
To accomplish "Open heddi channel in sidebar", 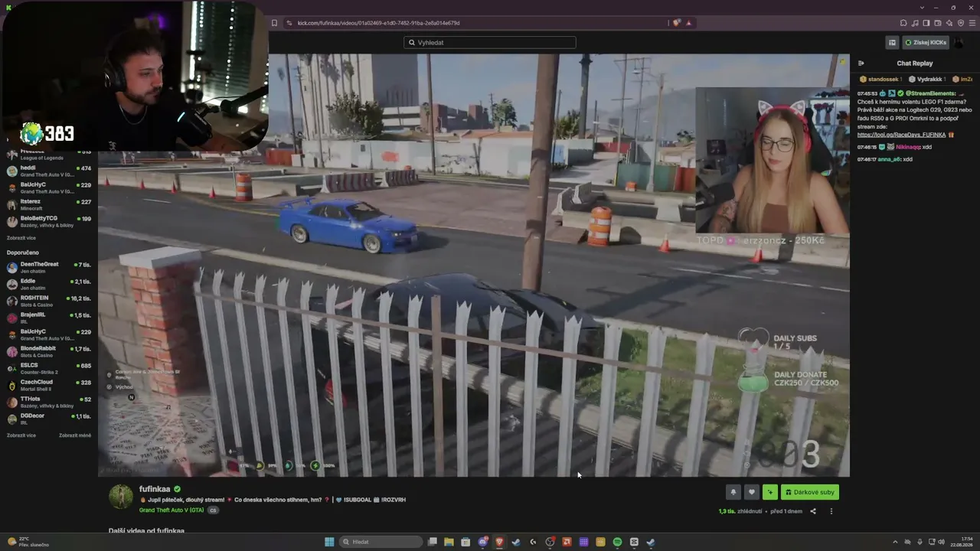I will [49, 171].
